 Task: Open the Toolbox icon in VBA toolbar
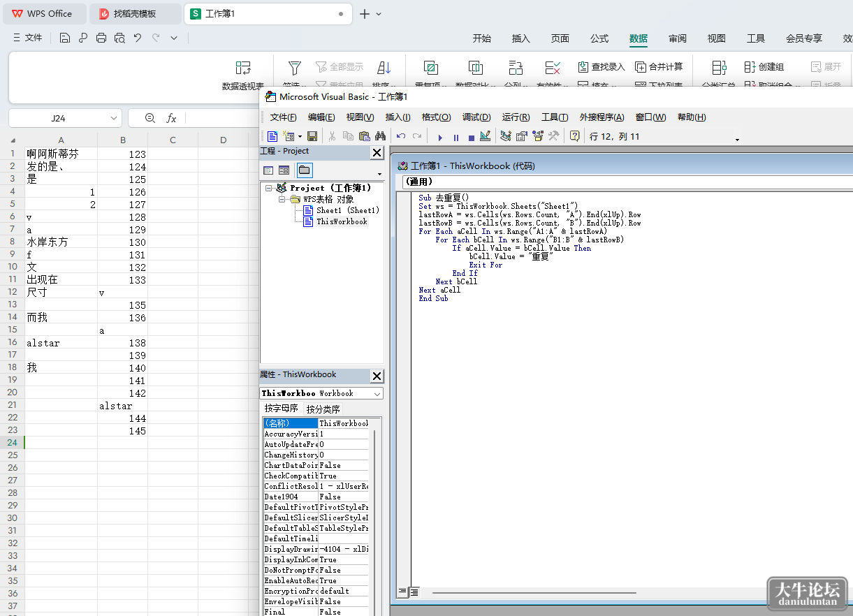[553, 136]
